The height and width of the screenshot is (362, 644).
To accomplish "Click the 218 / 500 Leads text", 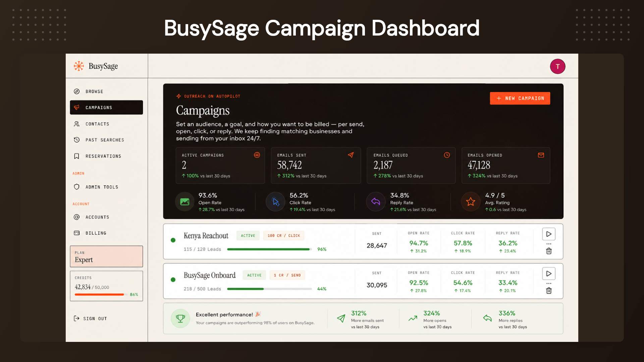I will coord(202,289).
